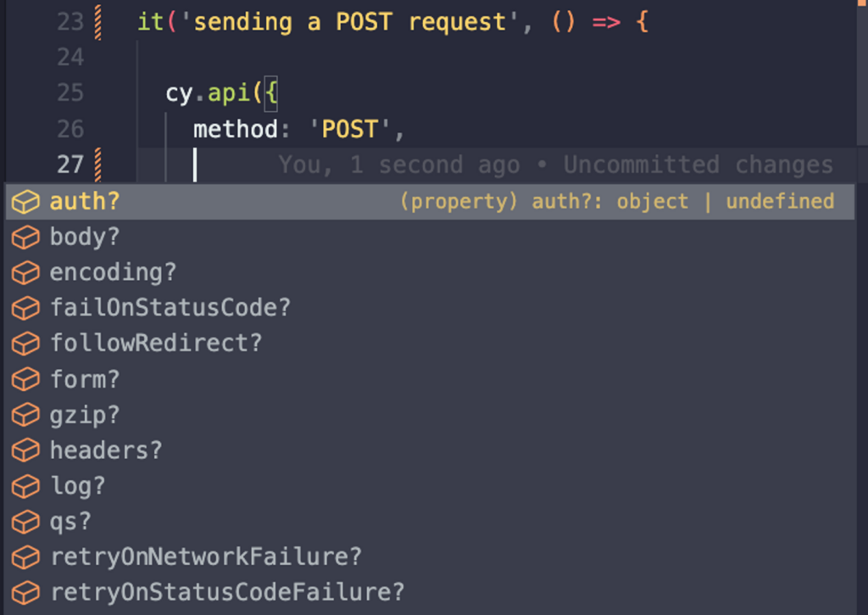Click the modified-line gutter marker on line 23

[99, 21]
